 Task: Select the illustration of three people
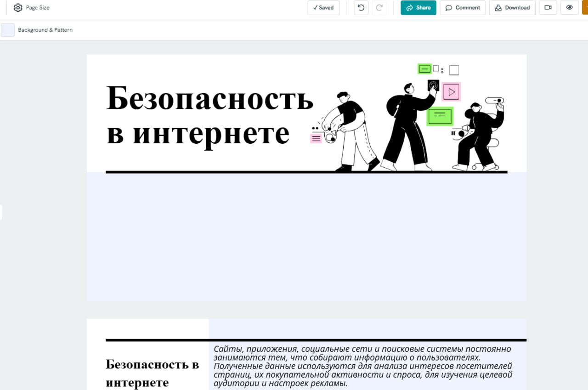click(x=408, y=119)
